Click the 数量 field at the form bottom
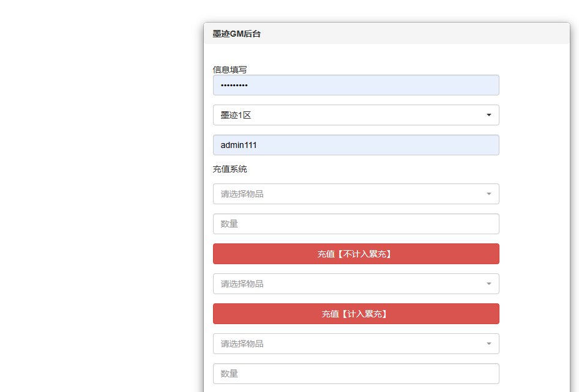Viewport: 579px width, 392px height. (356, 374)
